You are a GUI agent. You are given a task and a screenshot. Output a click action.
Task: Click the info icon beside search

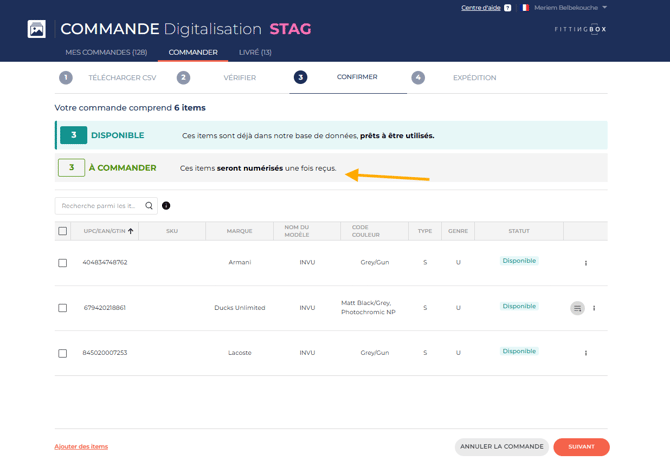point(166,206)
